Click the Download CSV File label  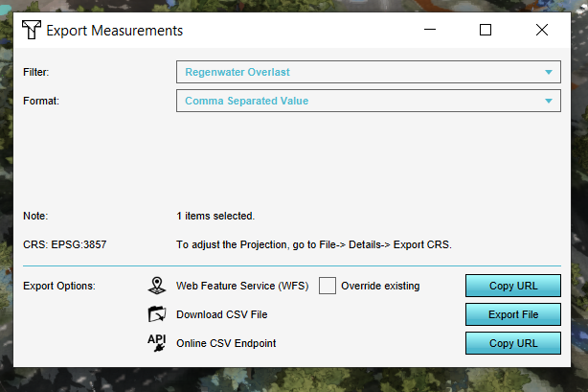221,314
